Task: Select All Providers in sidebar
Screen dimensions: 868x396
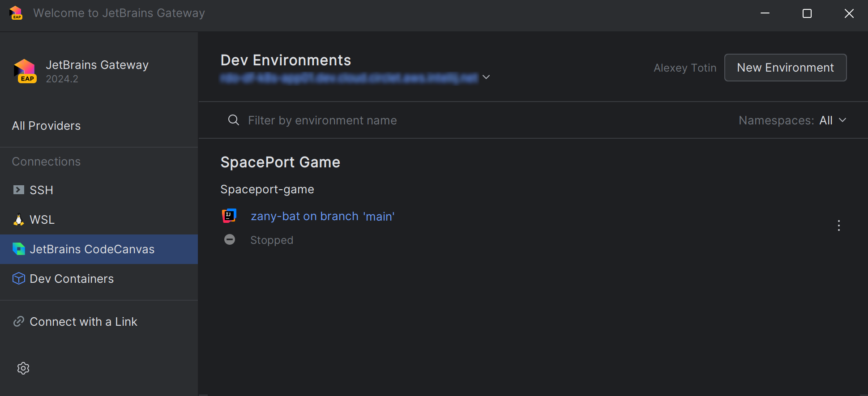Action: pos(47,126)
